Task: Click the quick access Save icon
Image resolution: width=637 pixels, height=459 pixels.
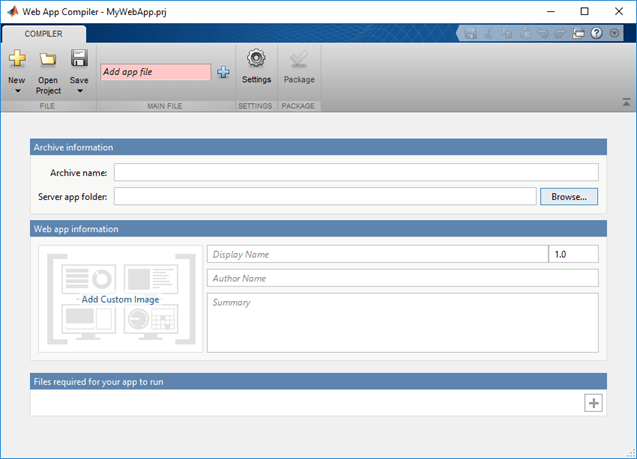Action: (x=470, y=33)
